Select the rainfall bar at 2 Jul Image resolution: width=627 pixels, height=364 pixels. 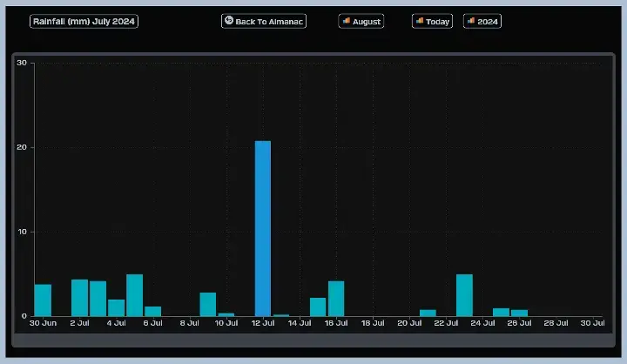pos(79,298)
